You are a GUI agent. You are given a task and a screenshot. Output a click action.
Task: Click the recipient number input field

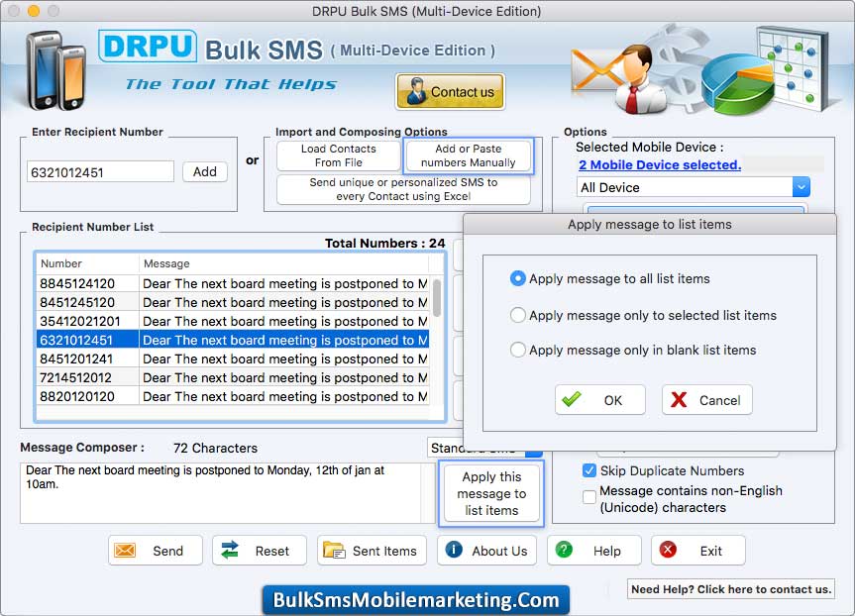100,172
